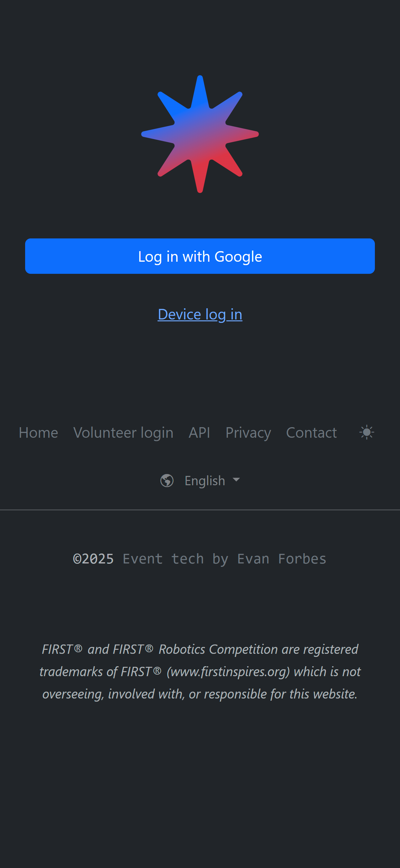Expand the caret arrow beside English

236,480
